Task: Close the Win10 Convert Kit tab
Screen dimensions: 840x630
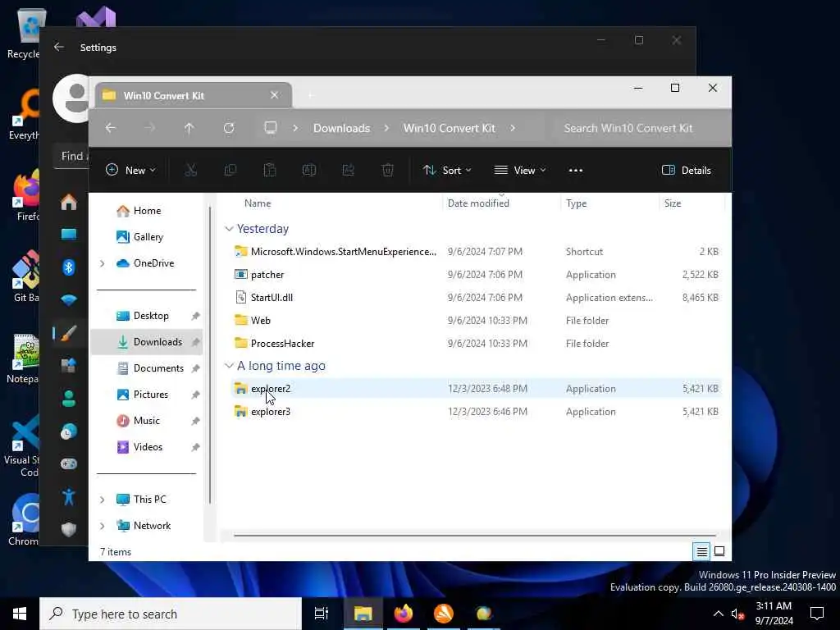Action: pos(274,95)
